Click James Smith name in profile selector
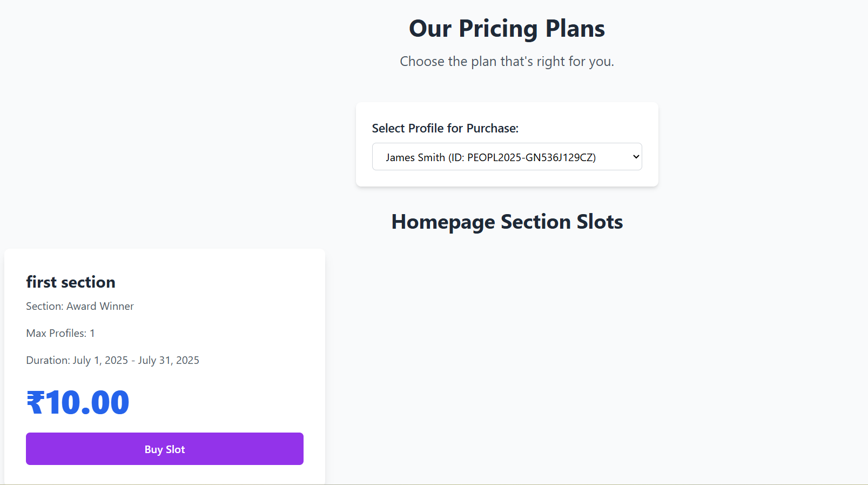Screen dimensions: 868x485 pyautogui.click(x=415, y=157)
